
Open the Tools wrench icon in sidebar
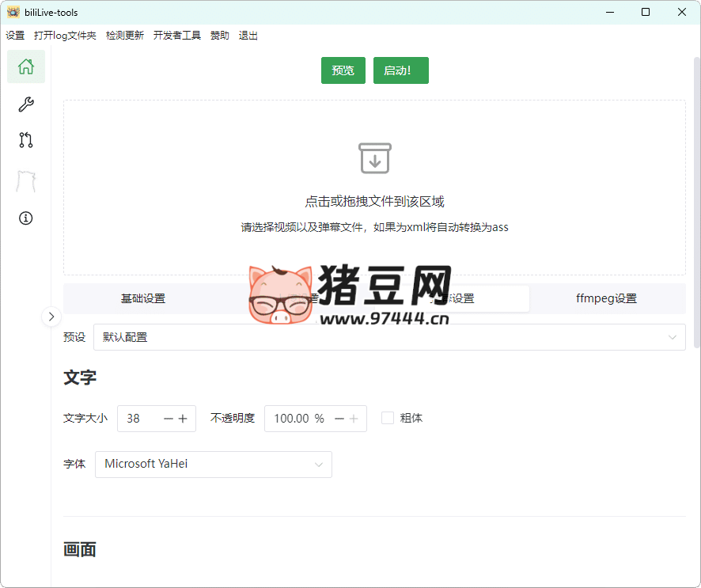[x=25, y=104]
